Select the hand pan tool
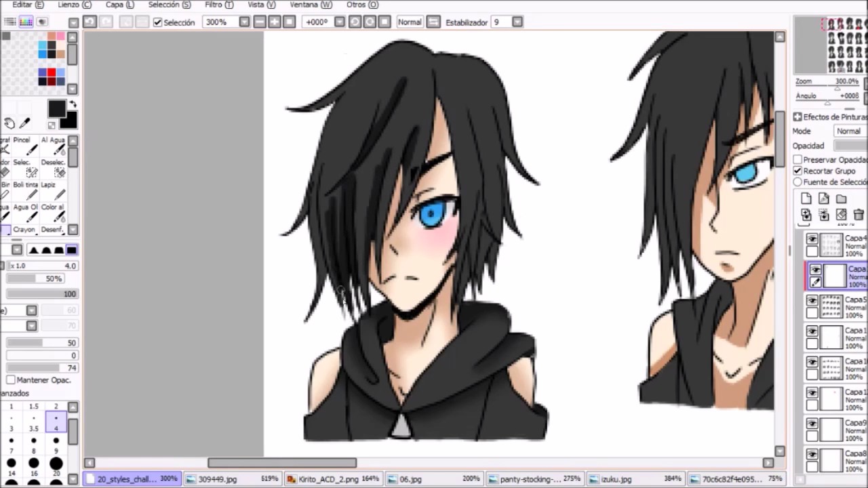868x488 pixels. point(9,123)
